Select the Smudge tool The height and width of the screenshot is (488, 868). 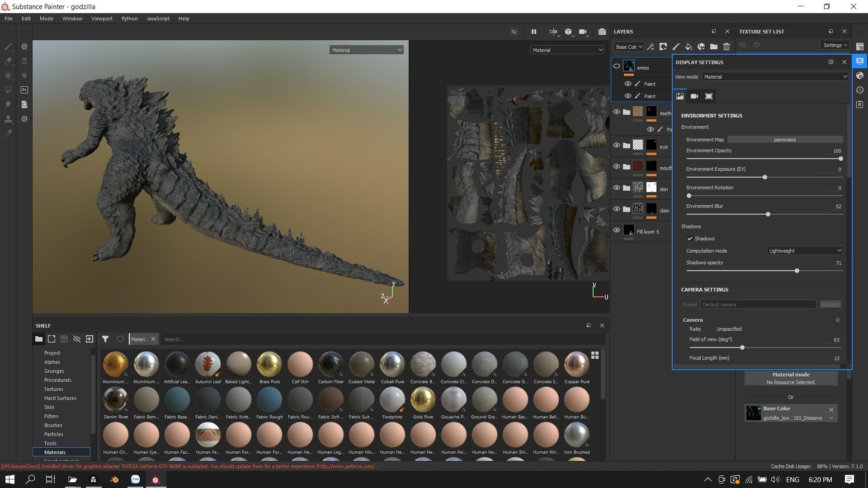click(8, 104)
